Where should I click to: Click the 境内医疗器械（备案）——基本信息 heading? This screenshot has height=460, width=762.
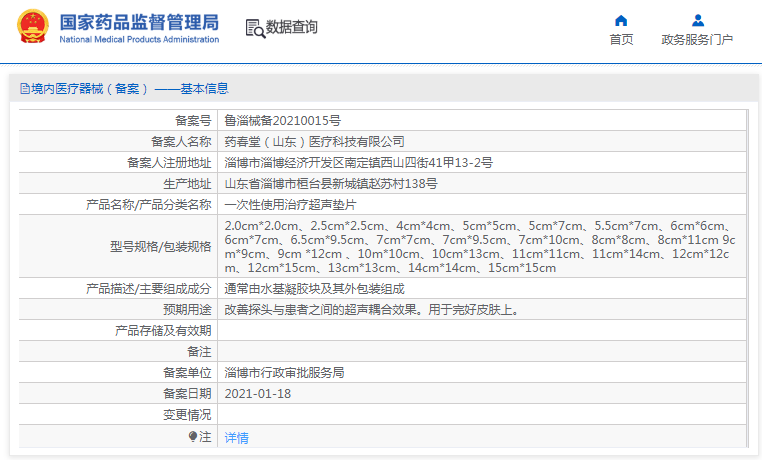130,88
